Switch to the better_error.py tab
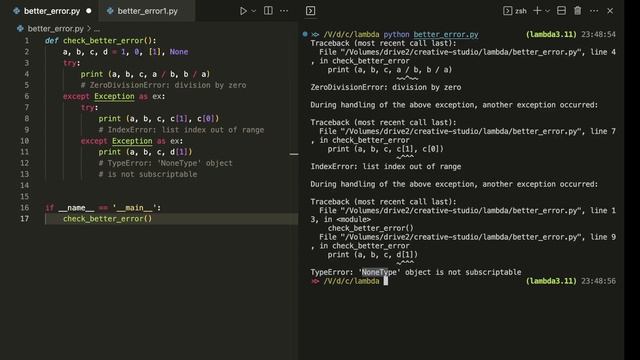640x360 pixels. coord(52,11)
